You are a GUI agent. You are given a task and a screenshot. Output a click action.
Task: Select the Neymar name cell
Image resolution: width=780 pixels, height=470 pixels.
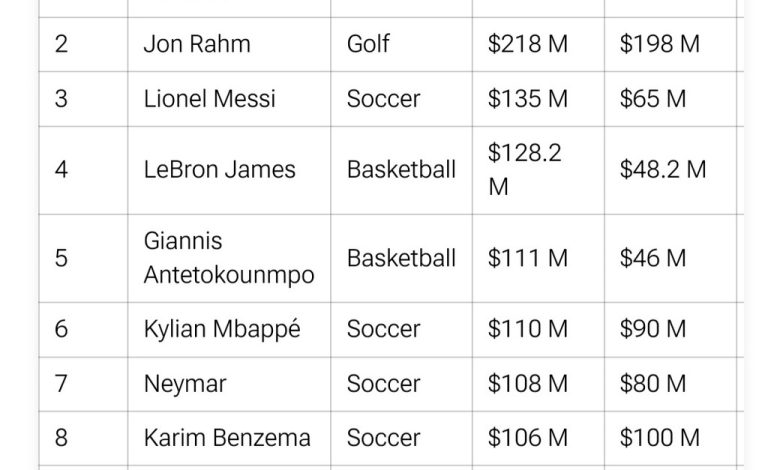pos(185,383)
